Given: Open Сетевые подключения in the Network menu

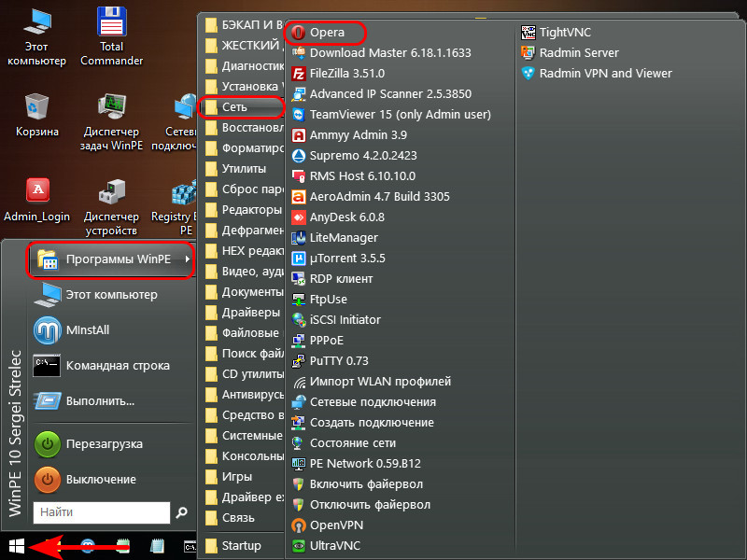Looking at the screenshot, I should pyautogui.click(x=363, y=401).
